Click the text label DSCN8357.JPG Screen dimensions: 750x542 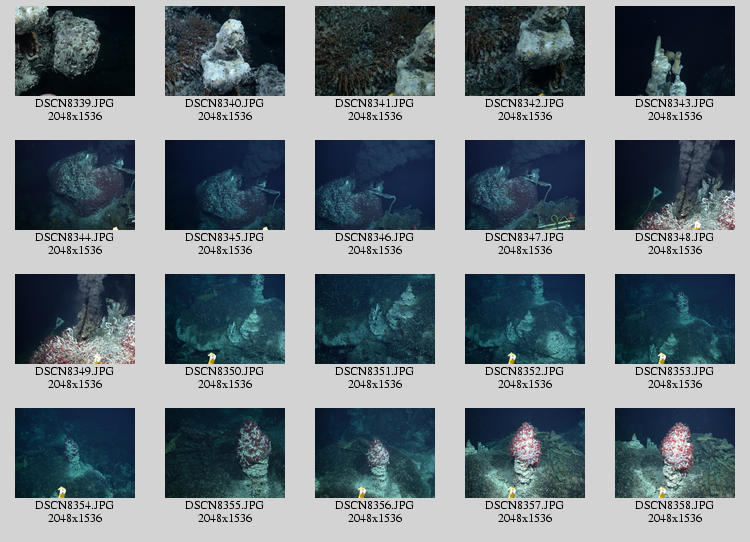(525, 505)
